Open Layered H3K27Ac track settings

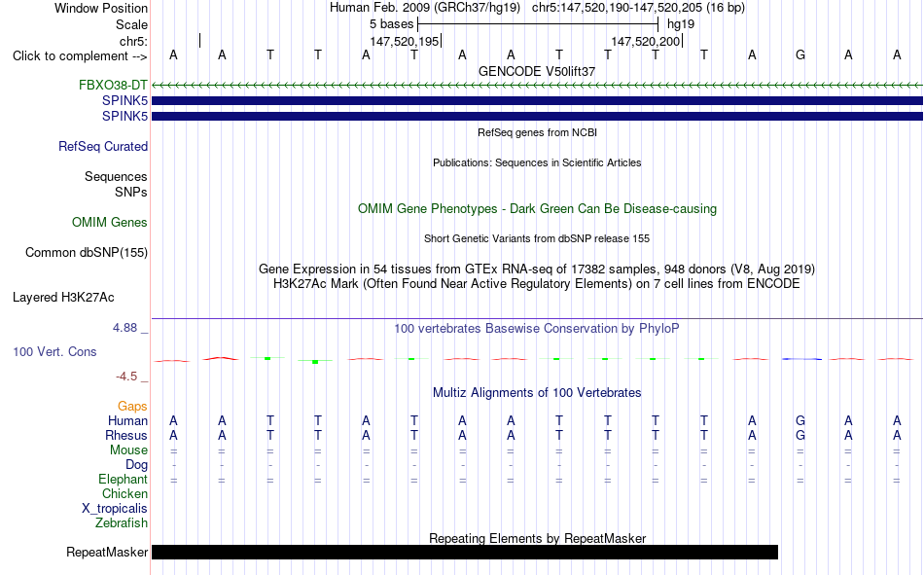coord(63,298)
